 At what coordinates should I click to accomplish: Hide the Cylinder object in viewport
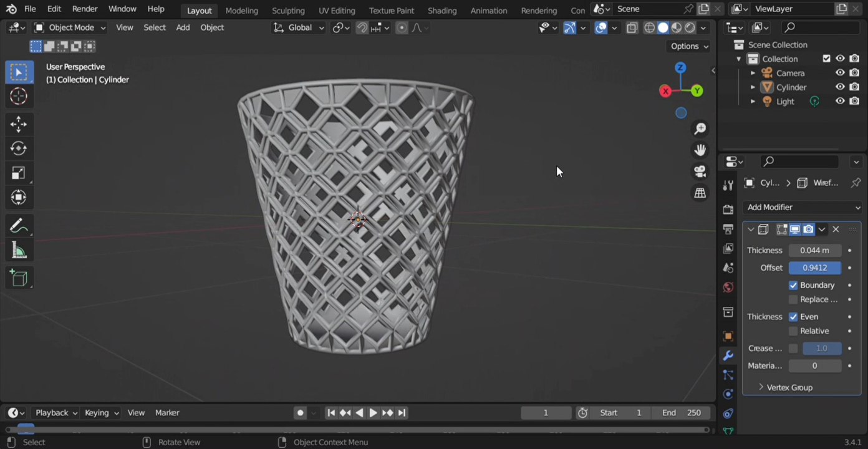840,87
